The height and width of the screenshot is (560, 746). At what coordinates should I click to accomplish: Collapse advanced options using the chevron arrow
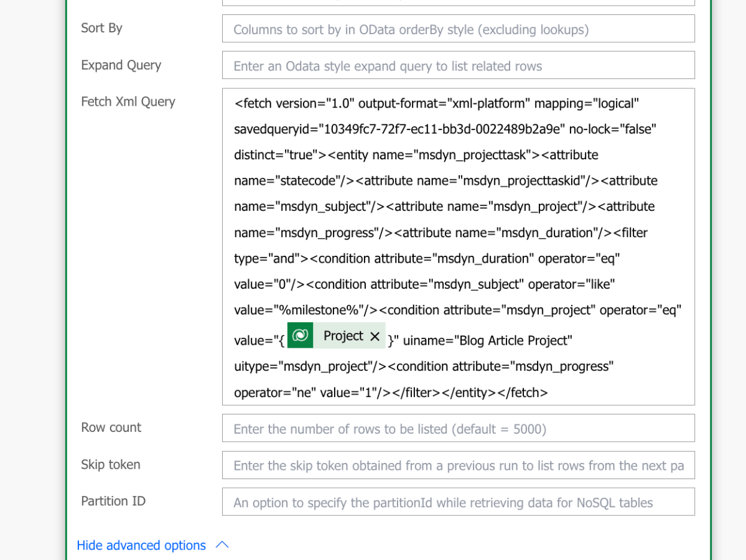click(222, 545)
